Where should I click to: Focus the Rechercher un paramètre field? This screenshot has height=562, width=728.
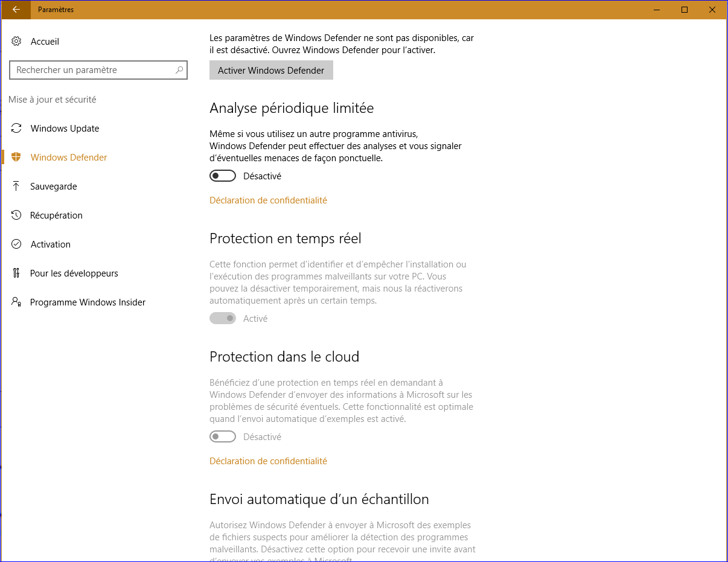coord(98,70)
